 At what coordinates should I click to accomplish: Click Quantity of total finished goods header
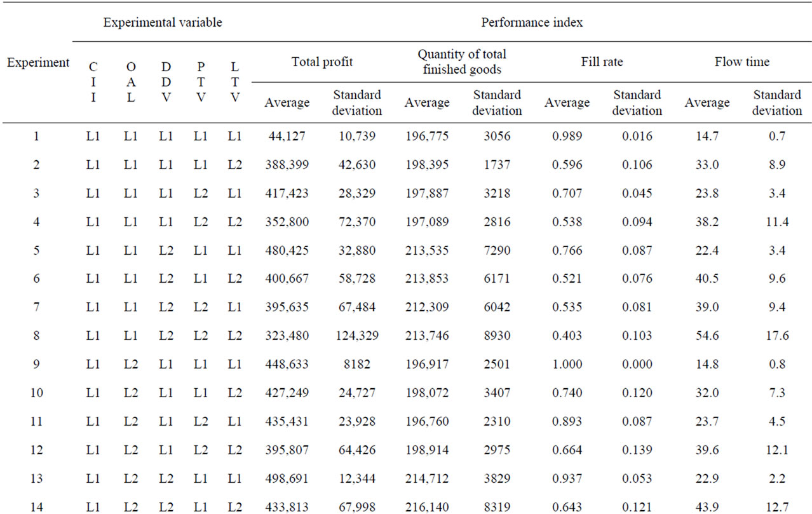point(462,62)
